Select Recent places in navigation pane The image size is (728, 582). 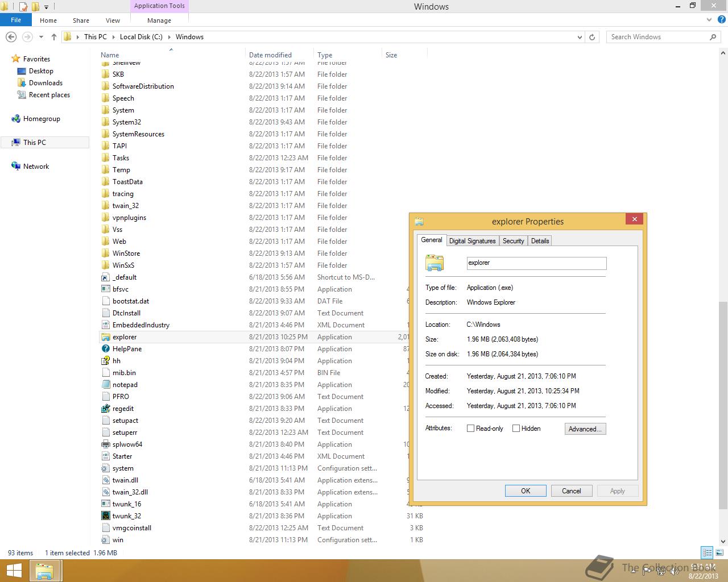[49, 95]
